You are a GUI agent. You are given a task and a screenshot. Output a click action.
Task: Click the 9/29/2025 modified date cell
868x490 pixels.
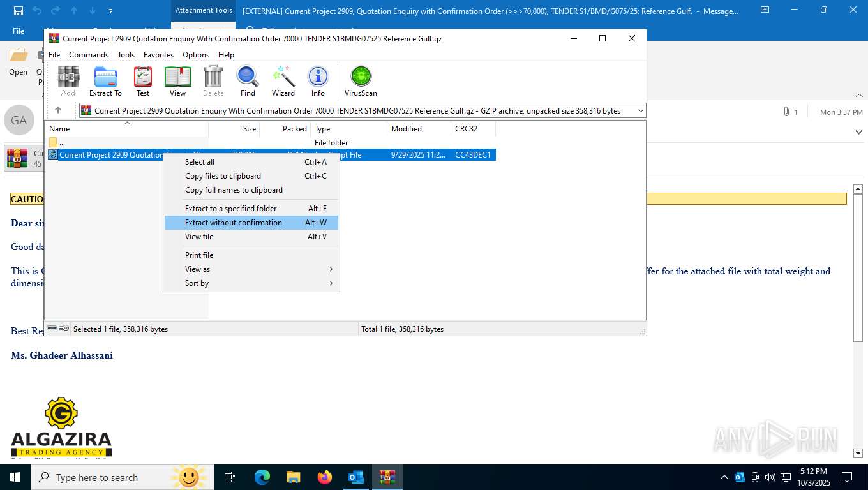[419, 155]
